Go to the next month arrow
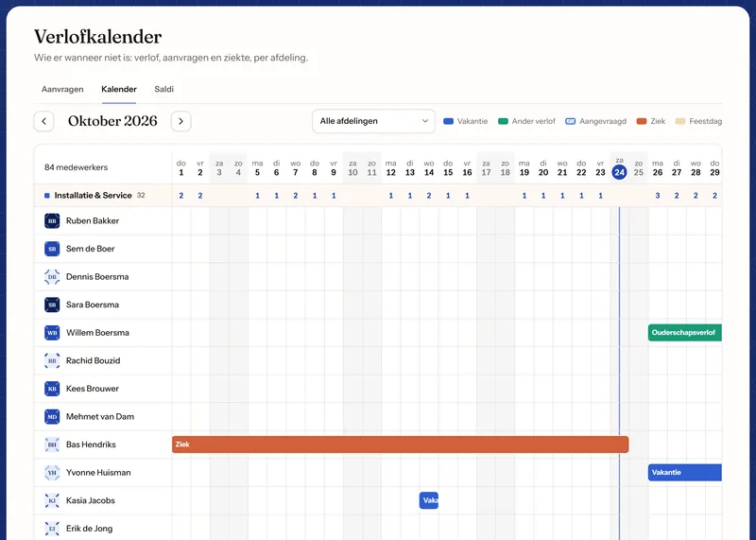 point(180,121)
